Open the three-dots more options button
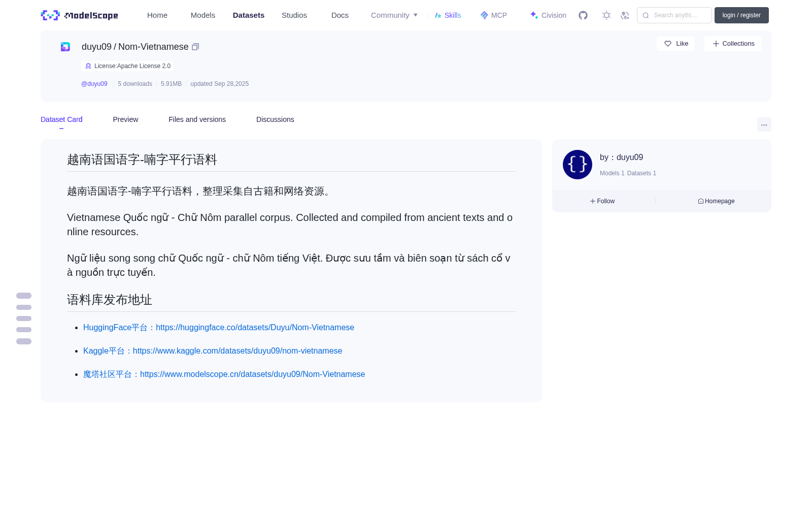This screenshot has width=812, height=508. [x=764, y=124]
